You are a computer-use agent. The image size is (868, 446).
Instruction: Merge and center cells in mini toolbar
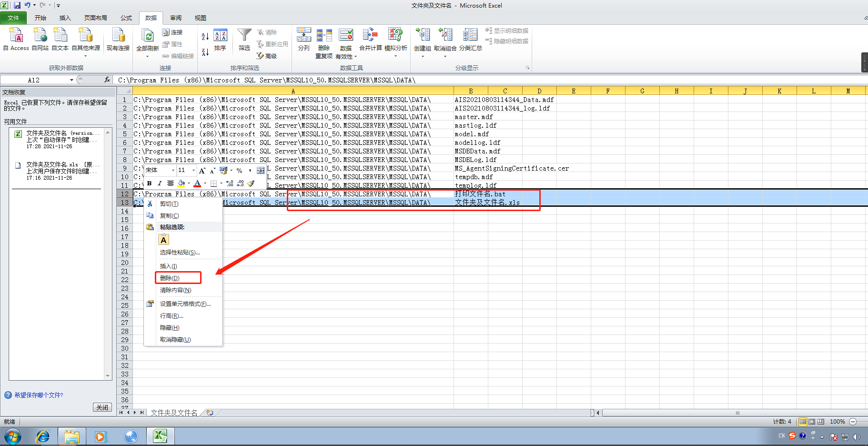tap(261, 171)
